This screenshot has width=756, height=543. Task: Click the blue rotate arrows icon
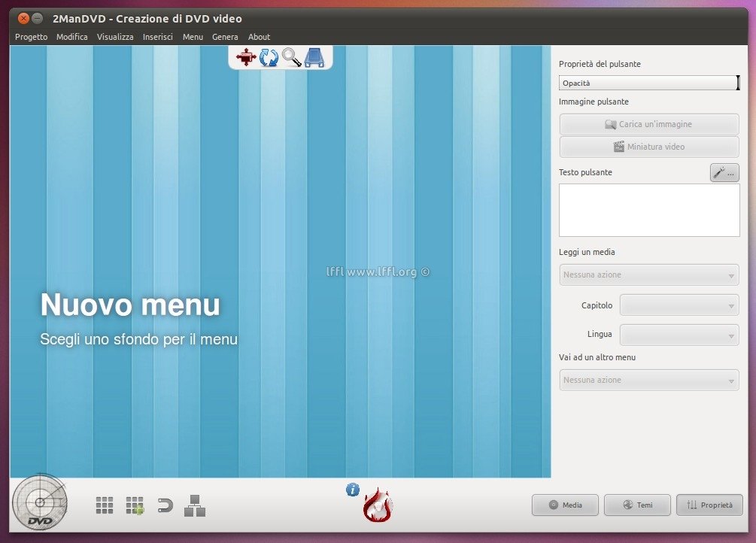(x=269, y=57)
